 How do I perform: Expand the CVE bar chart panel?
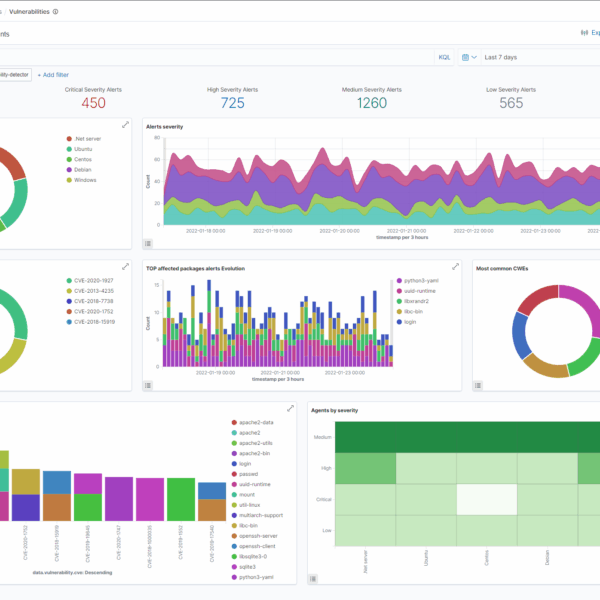(291, 408)
